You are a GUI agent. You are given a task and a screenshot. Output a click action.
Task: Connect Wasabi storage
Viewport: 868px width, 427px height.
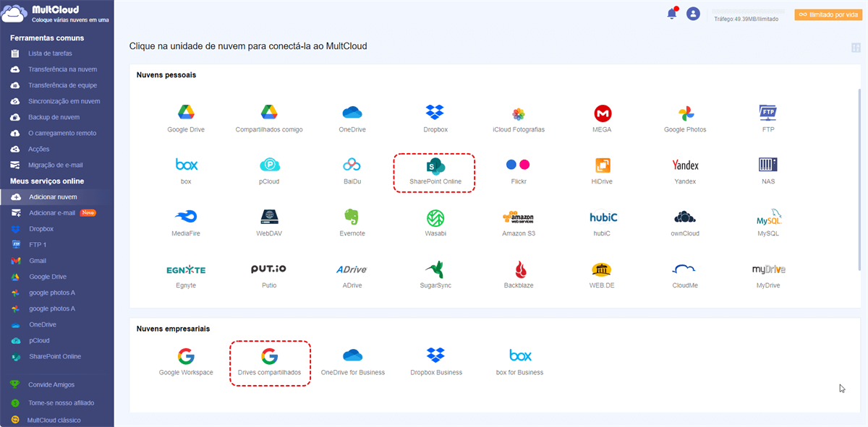pyautogui.click(x=435, y=223)
